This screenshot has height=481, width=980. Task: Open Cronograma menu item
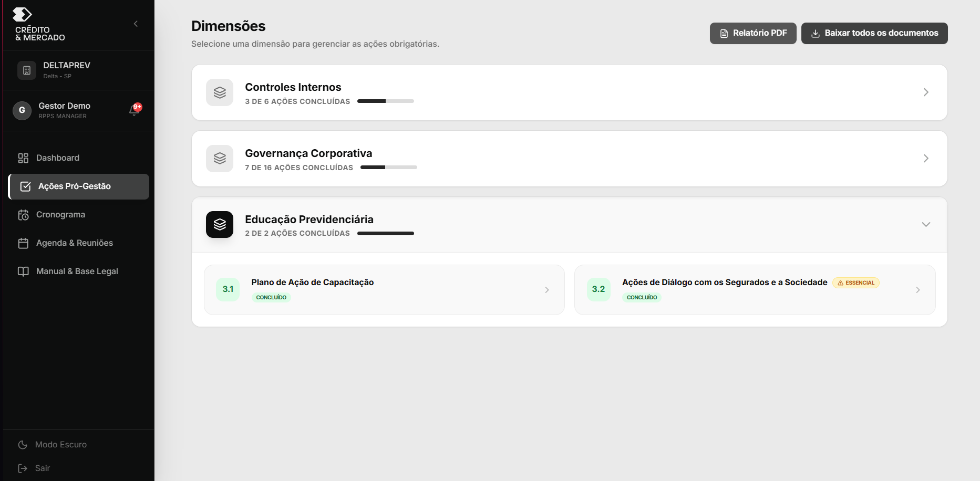(x=79, y=215)
